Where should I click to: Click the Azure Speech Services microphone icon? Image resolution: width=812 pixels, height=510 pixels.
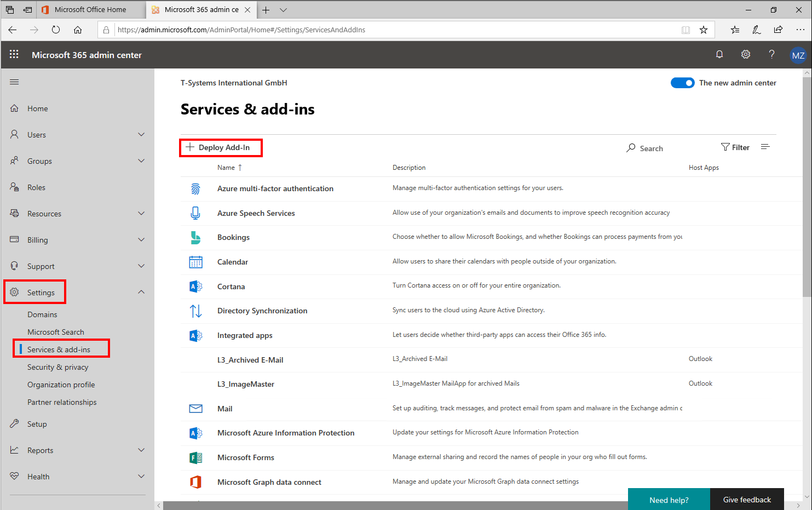click(195, 213)
